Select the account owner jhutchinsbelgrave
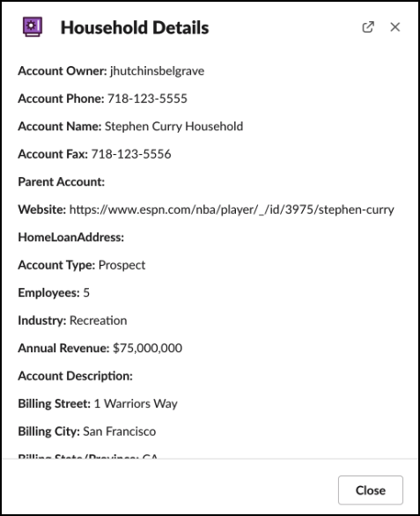This screenshot has width=420, height=516. 157,70
